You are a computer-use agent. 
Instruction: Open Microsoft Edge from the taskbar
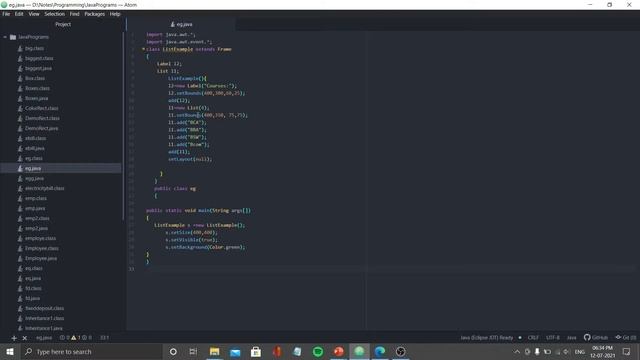[x=380, y=351]
